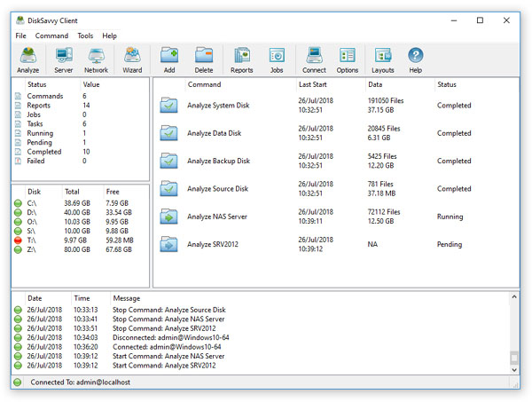Click the Status column header in command list

click(x=447, y=85)
